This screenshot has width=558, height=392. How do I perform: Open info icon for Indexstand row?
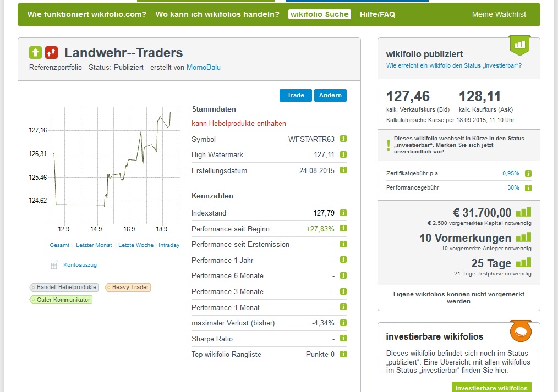343,213
